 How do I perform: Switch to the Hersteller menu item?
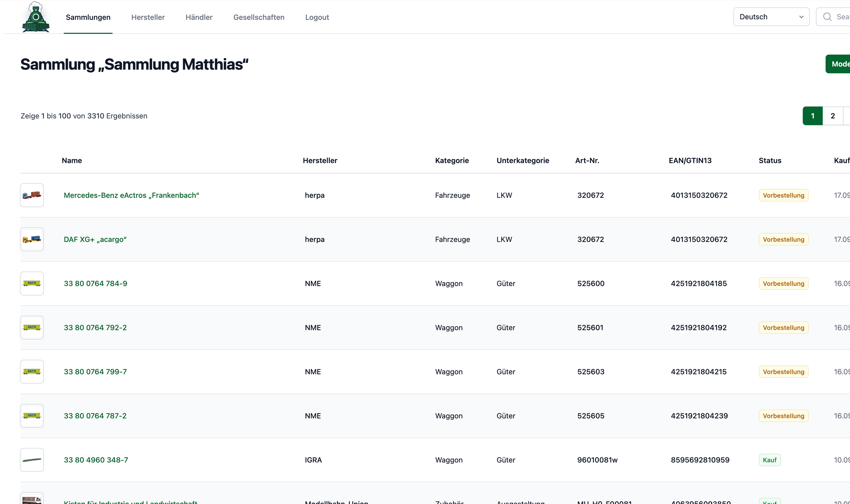(148, 17)
